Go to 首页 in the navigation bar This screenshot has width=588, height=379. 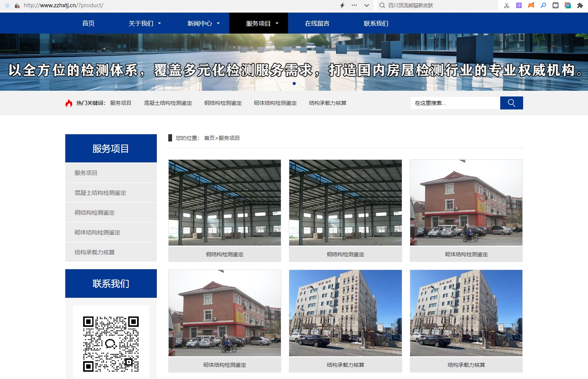[88, 24]
